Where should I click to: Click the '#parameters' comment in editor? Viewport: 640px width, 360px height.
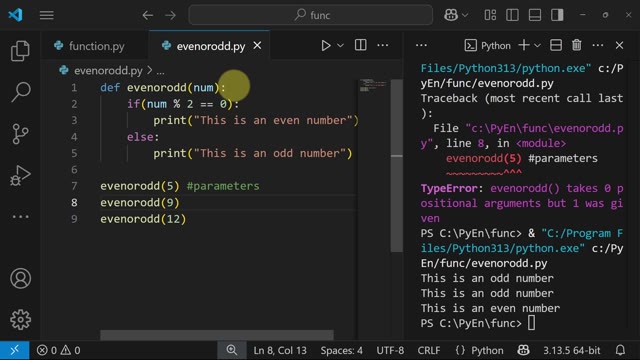click(x=223, y=186)
